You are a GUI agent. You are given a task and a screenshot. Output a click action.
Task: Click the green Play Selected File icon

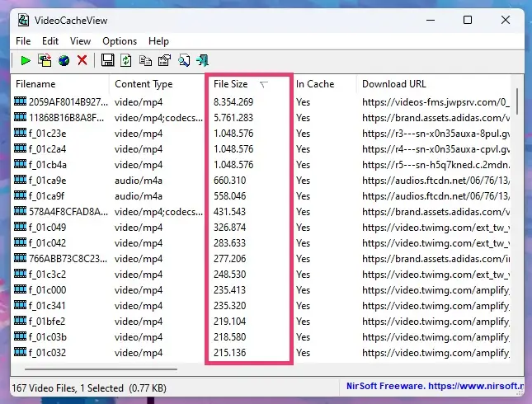[26, 61]
